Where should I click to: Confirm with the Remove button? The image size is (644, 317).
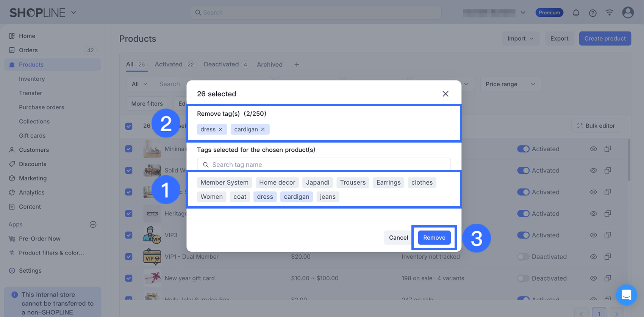coord(434,238)
